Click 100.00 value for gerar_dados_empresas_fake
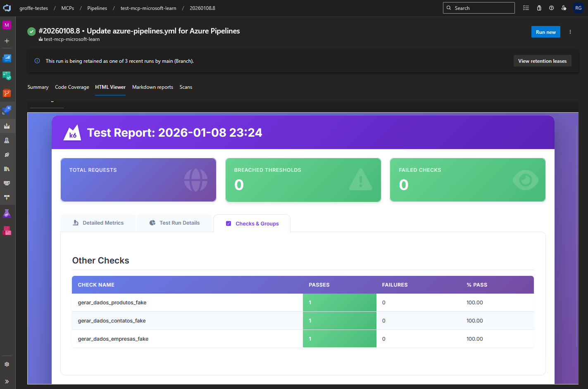Image resolution: width=588 pixels, height=389 pixels. click(475, 339)
